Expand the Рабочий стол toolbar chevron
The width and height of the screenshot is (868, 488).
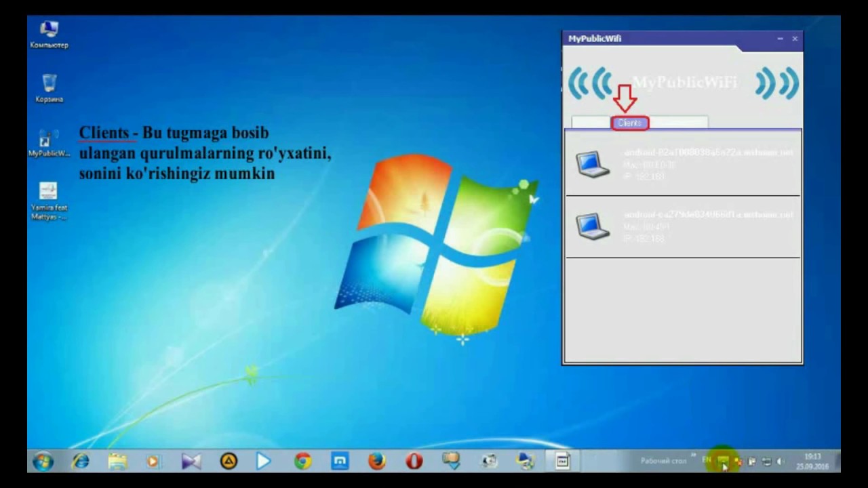693,455
